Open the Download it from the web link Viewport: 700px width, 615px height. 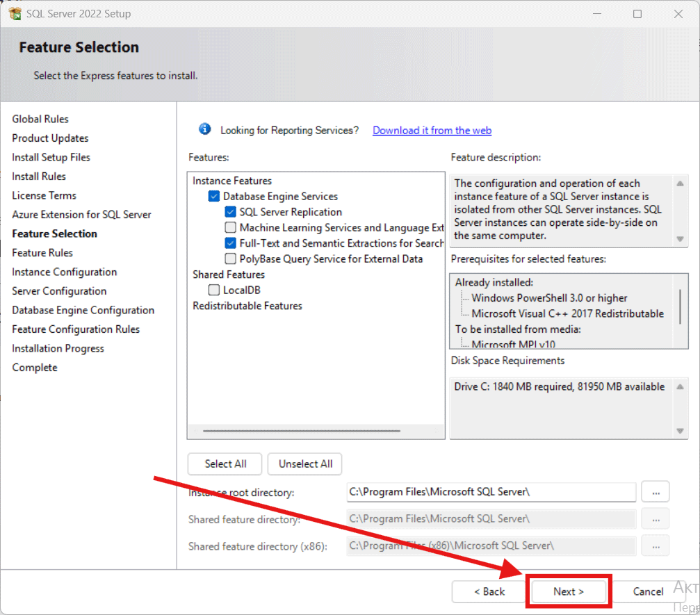[432, 130]
